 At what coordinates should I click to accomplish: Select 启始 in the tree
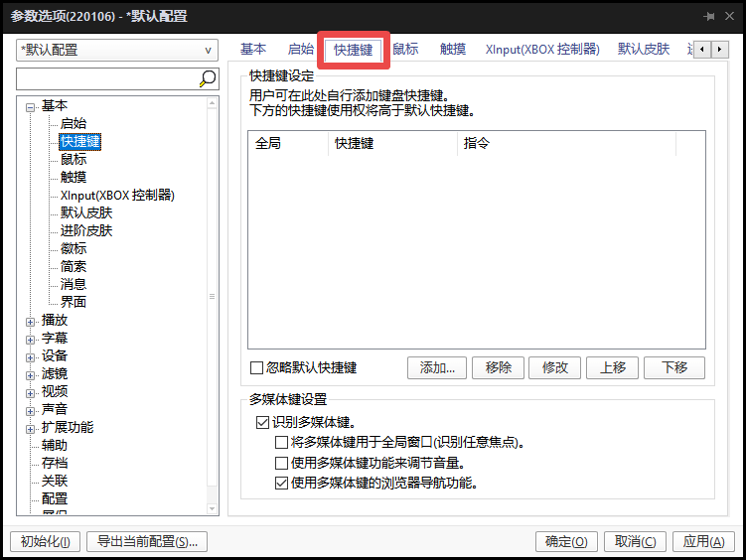pos(74,123)
